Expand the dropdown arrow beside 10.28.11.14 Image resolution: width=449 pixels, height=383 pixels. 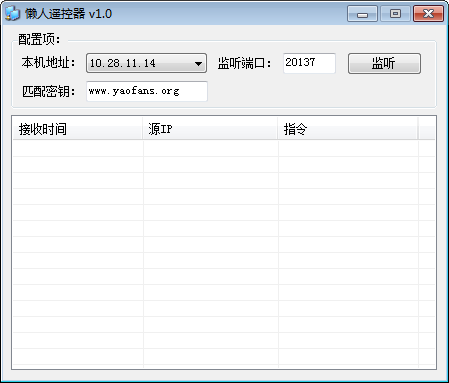coord(198,63)
